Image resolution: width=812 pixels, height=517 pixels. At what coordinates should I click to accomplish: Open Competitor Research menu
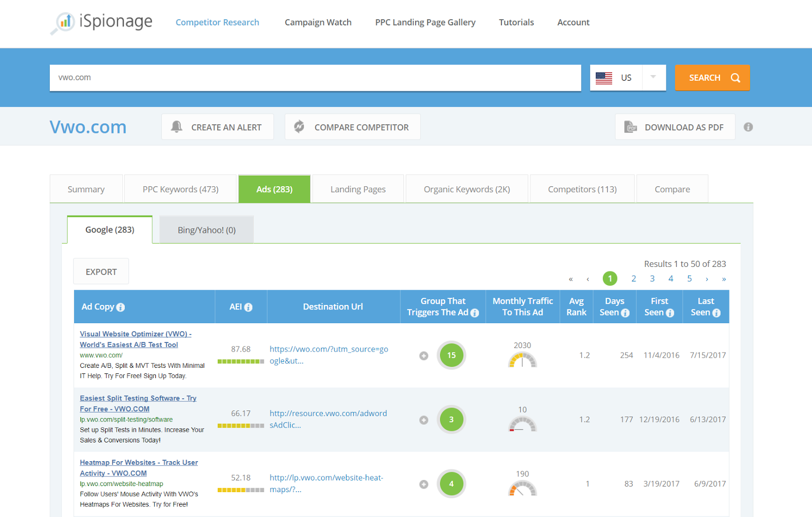[217, 22]
